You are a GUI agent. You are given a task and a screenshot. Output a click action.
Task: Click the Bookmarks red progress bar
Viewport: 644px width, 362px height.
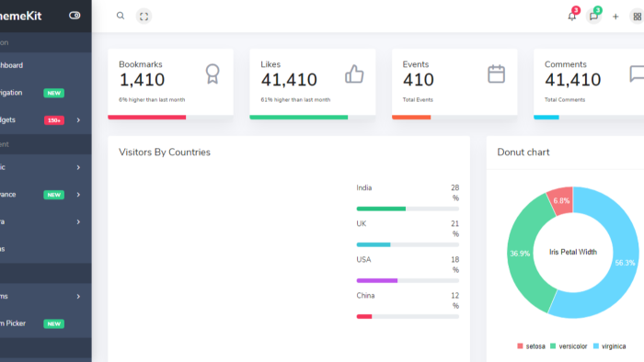(x=147, y=118)
